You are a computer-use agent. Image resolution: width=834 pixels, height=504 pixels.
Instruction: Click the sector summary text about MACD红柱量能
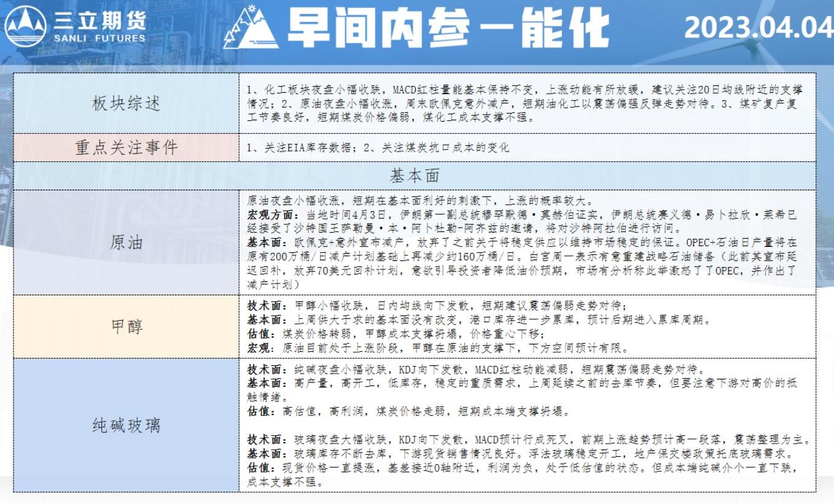(x=522, y=90)
